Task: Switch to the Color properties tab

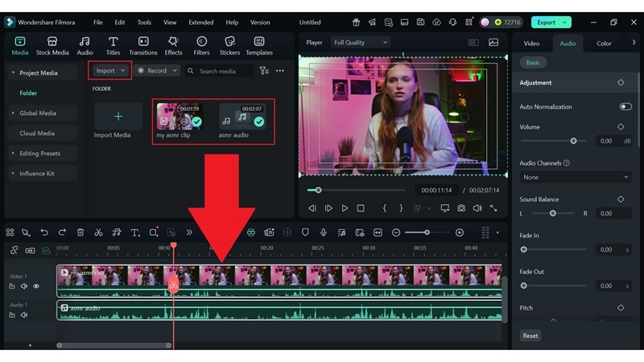Action: click(604, 43)
